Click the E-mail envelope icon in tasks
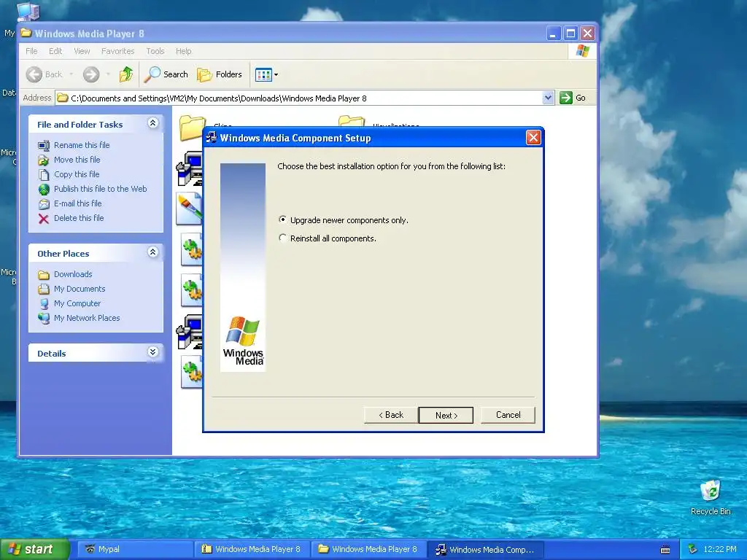 click(x=43, y=204)
